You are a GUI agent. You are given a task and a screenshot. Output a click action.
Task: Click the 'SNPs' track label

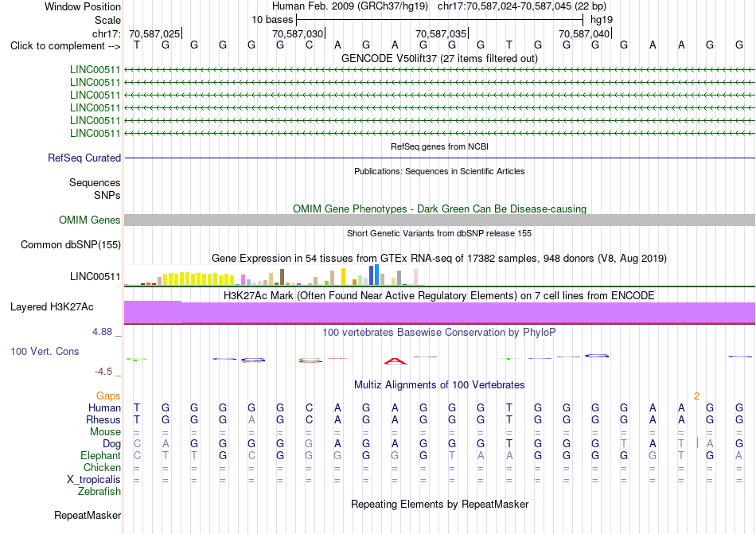click(x=107, y=195)
